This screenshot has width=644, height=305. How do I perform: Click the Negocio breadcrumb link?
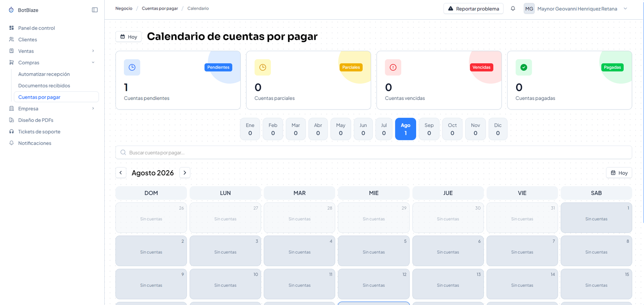coord(124,8)
